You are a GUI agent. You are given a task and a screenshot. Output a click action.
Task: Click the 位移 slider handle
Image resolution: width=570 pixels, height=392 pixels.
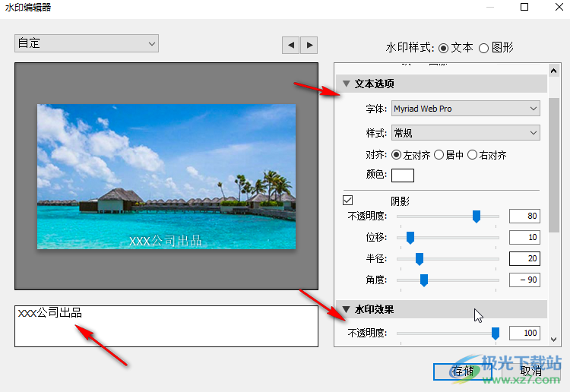[410, 238]
